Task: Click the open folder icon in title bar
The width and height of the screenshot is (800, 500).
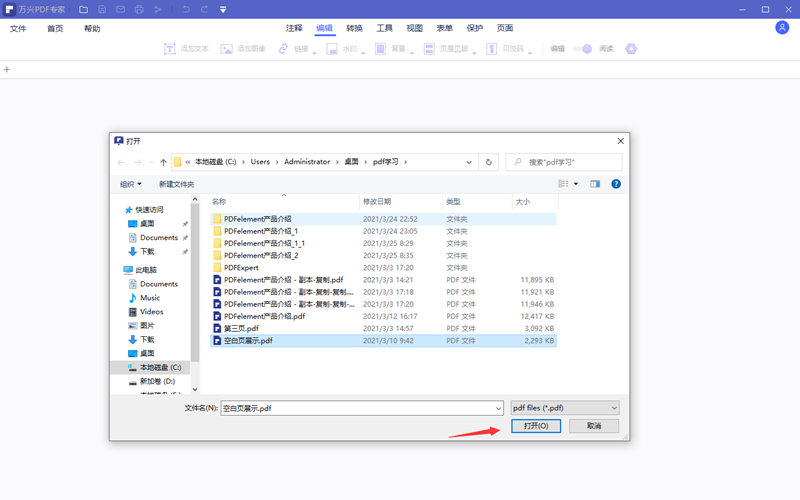Action: click(84, 9)
